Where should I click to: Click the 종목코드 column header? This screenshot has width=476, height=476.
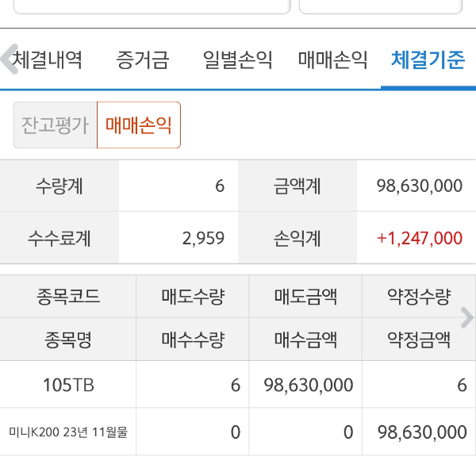click(68, 297)
